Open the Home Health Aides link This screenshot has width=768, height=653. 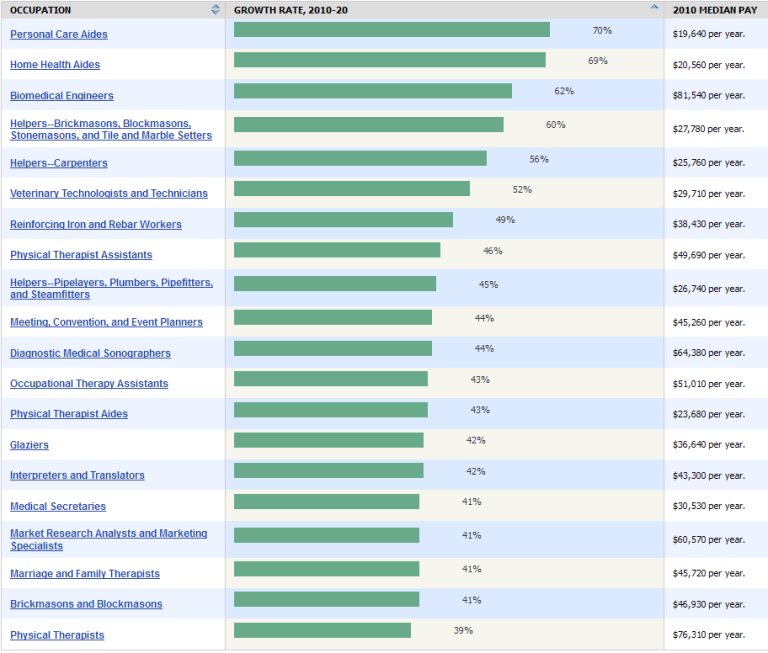[x=55, y=65]
